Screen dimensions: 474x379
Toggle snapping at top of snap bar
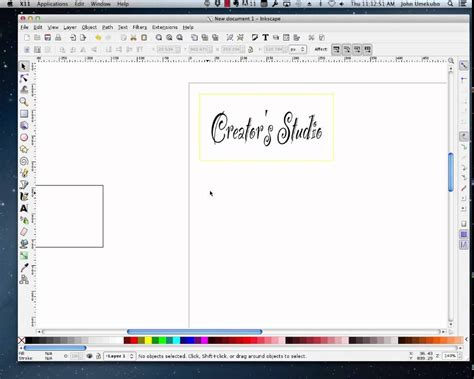[x=464, y=66]
